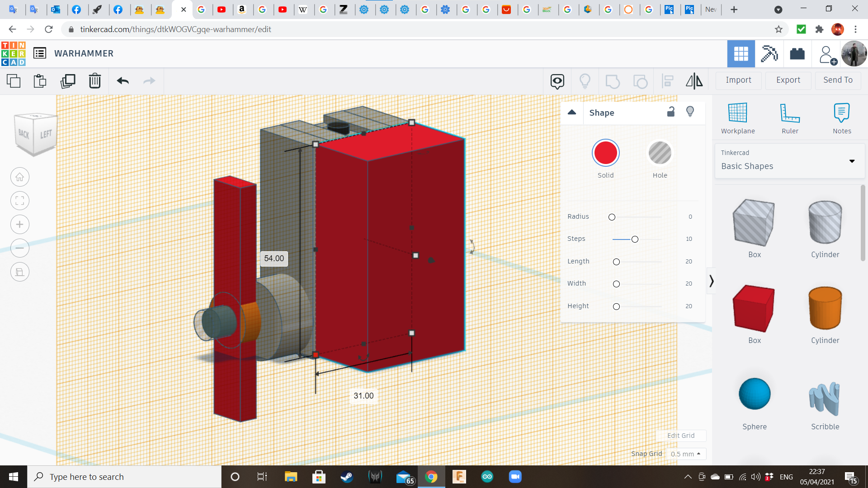
Task: Click the Undo arrow
Action: [123, 81]
